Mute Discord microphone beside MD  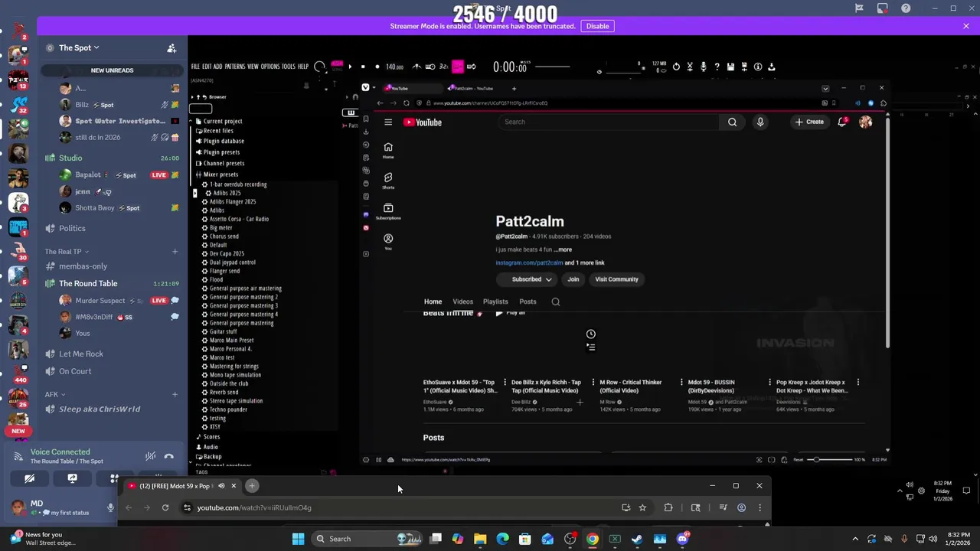point(110,507)
